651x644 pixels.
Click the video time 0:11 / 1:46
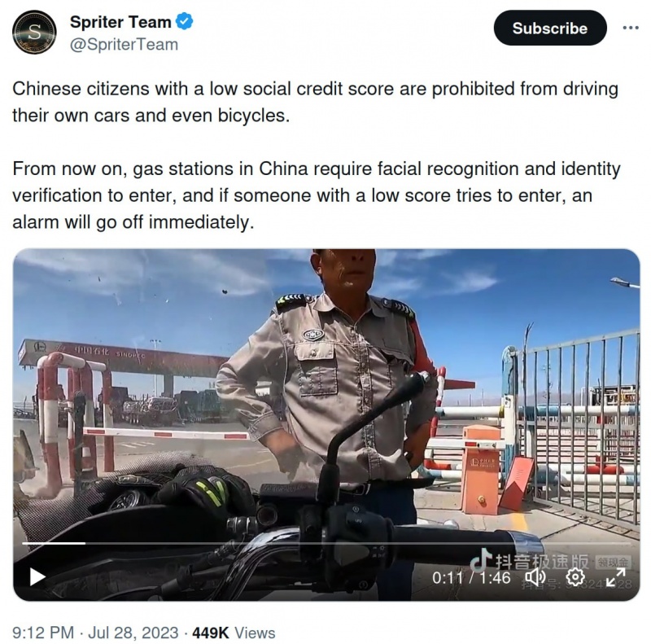click(471, 577)
